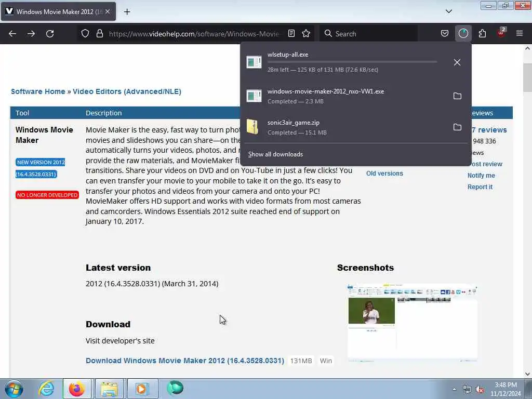Image resolution: width=532 pixels, height=399 pixels.
Task: Launch Internet Explorer from taskbar
Action: pyautogui.click(x=46, y=389)
